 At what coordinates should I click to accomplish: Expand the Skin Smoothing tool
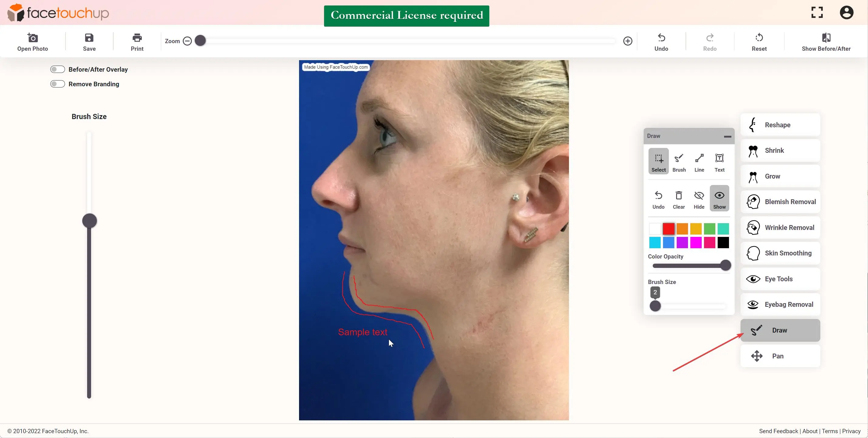click(780, 252)
